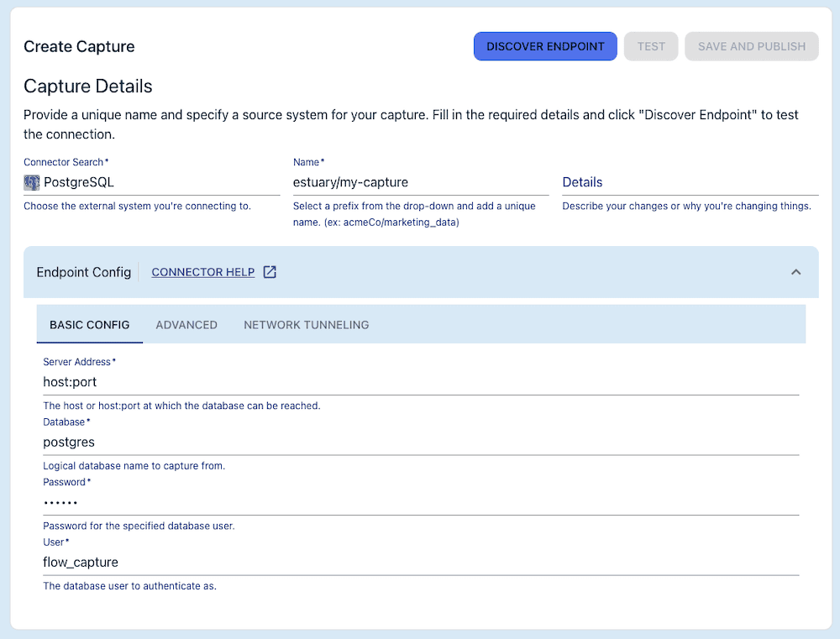
Task: Click the TEST button
Action: (651, 46)
